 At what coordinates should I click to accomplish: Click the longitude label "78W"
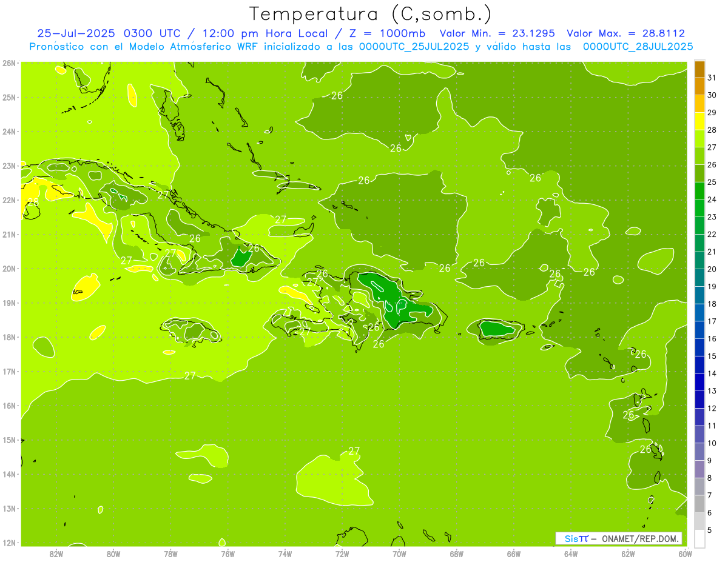170,554
